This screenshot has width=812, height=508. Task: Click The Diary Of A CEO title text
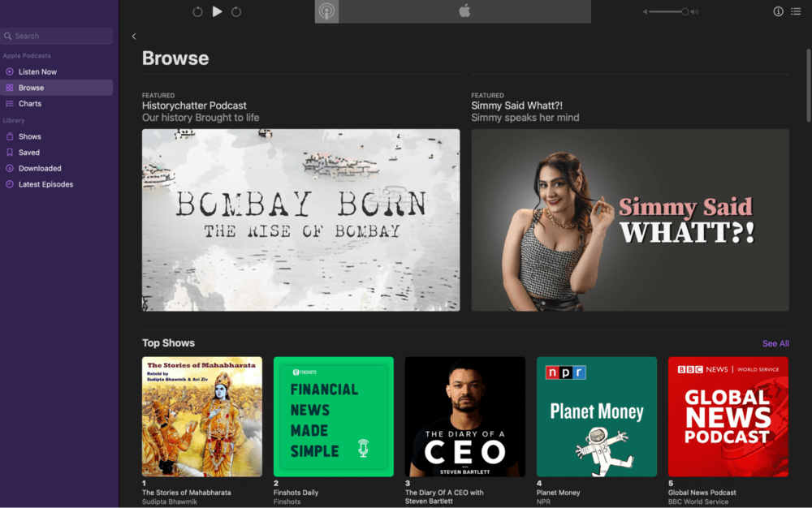tap(444, 497)
